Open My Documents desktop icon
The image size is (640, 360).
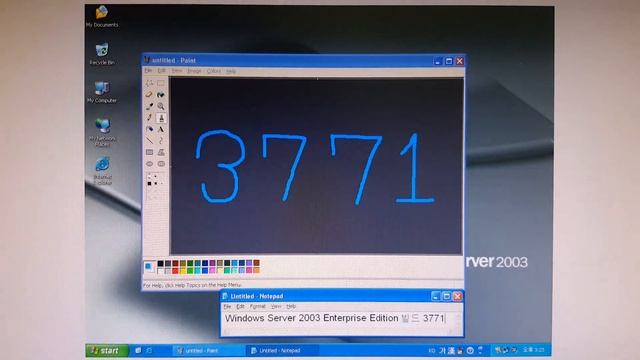102,16
